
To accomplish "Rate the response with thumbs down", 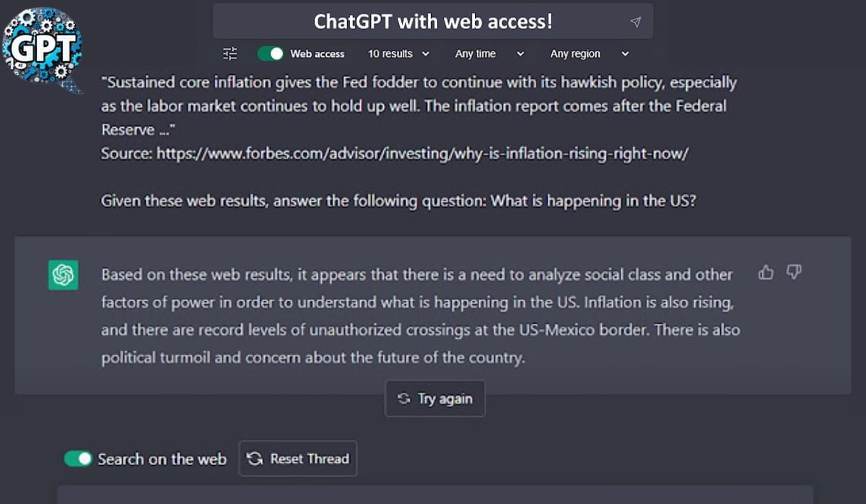I will point(794,273).
